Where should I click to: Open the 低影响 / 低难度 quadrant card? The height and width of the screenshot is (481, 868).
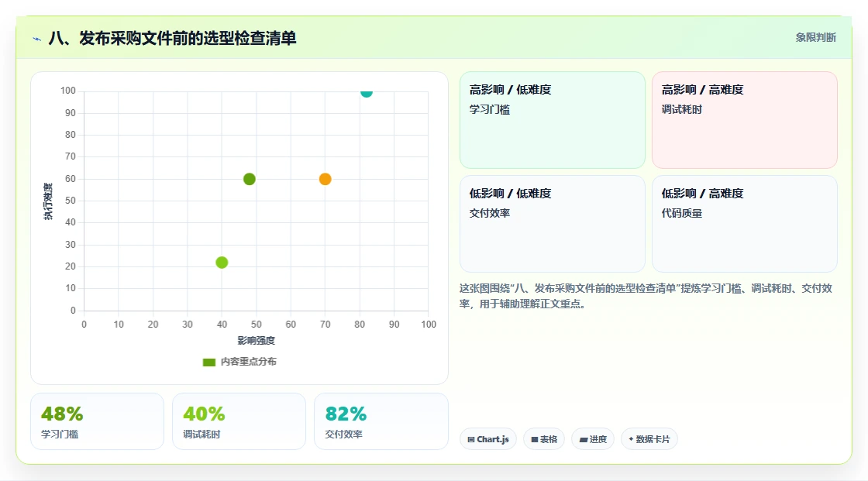pyautogui.click(x=553, y=224)
